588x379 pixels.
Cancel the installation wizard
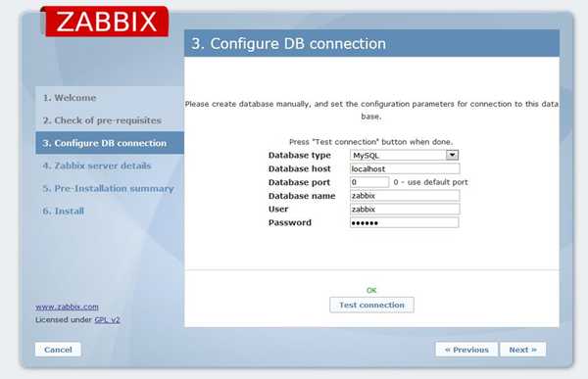pyautogui.click(x=58, y=350)
